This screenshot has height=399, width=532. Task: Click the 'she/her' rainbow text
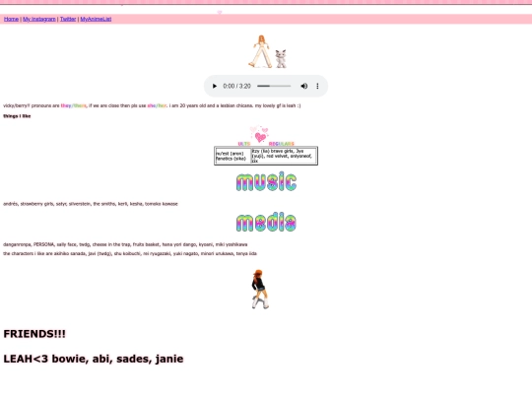157,105
